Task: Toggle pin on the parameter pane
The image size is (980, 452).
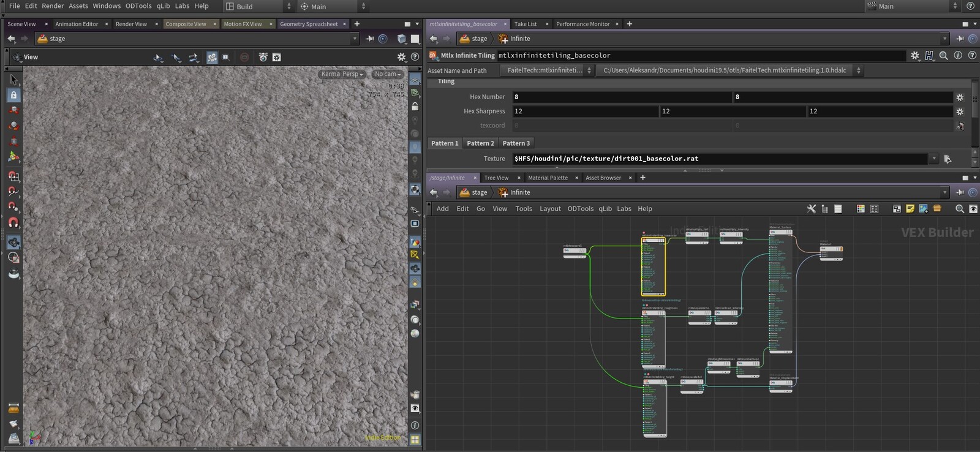Action: point(960,39)
